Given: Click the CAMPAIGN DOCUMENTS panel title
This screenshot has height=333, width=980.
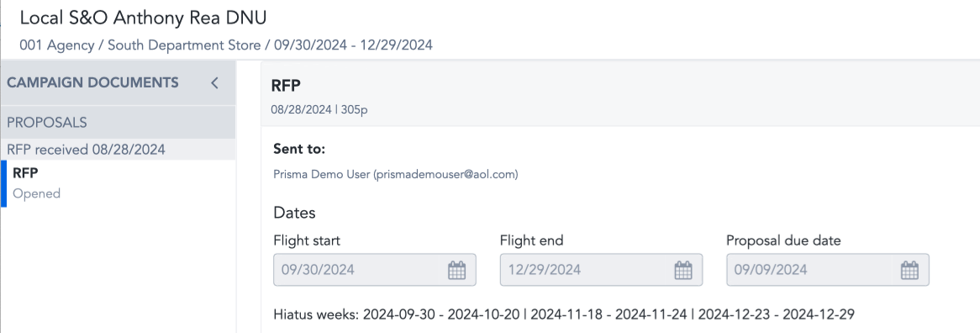Looking at the screenshot, I should pos(92,82).
